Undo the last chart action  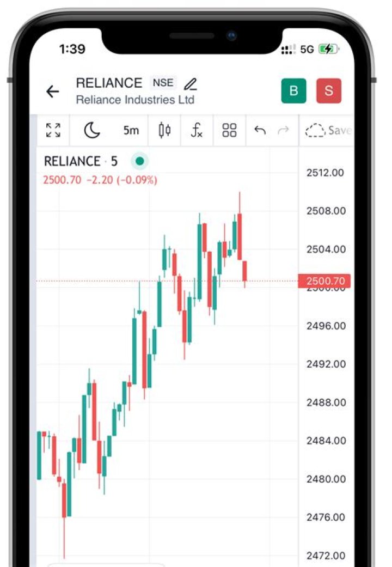pos(260,130)
